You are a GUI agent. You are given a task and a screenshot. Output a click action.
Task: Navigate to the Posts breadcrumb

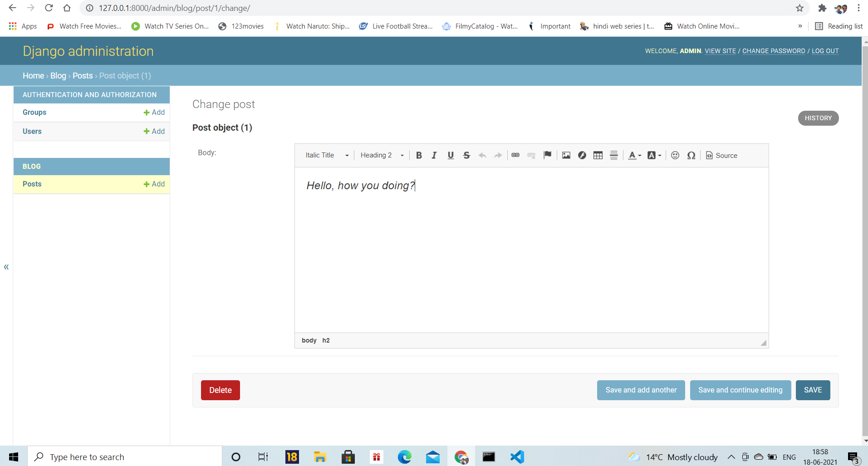pos(82,75)
